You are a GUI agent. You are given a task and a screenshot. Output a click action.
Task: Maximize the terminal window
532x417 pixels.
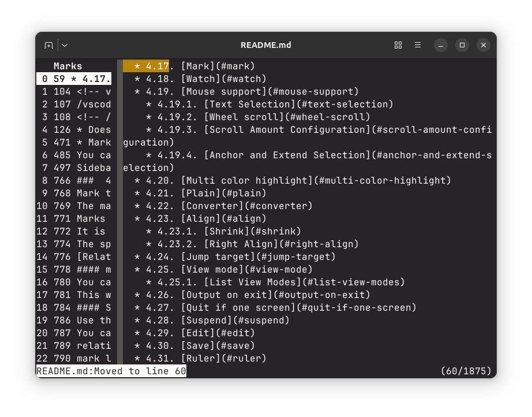coord(462,45)
